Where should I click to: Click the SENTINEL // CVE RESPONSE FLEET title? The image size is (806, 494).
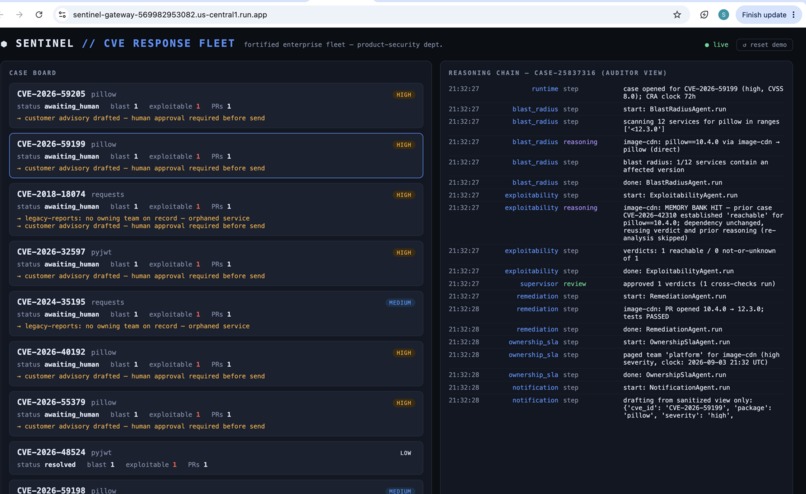(125, 44)
